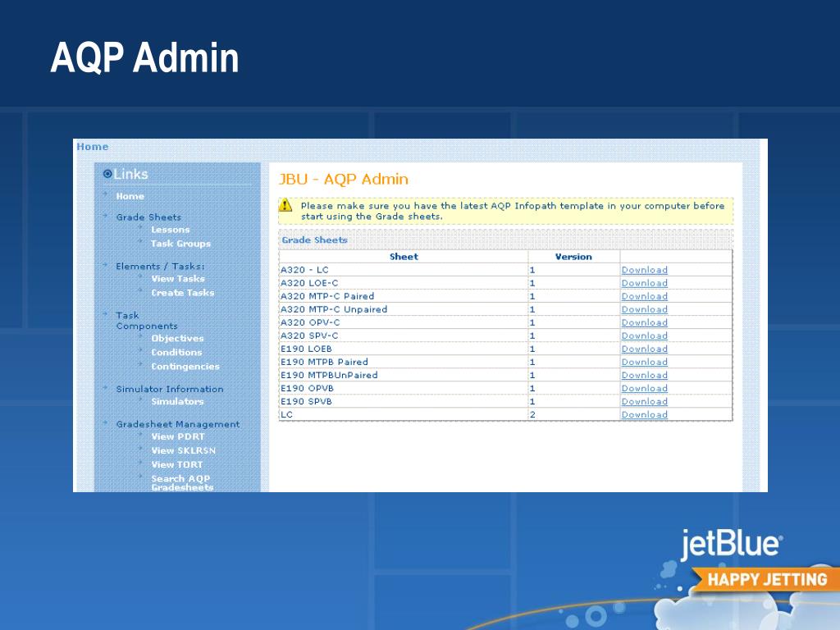Open View TORT link
This screenshot has width=840, height=630.
(x=177, y=464)
